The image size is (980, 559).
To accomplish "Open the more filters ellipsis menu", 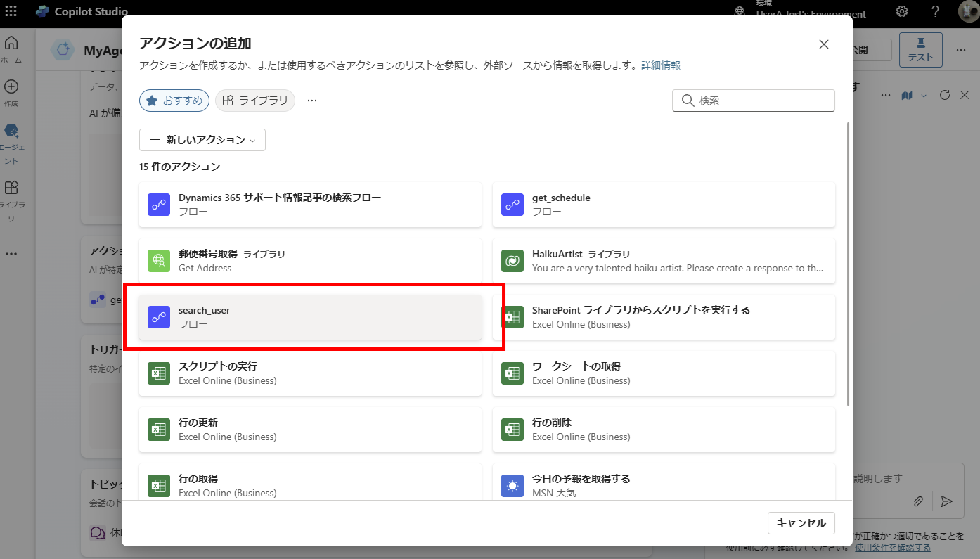I will [312, 101].
